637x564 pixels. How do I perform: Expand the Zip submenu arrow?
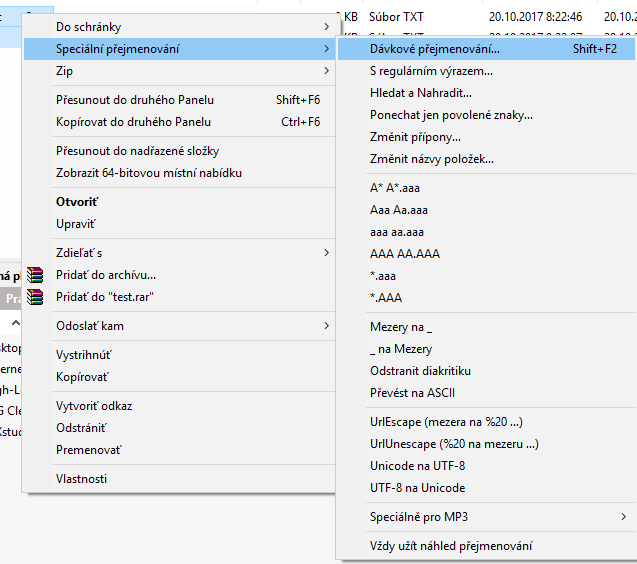[x=326, y=71]
